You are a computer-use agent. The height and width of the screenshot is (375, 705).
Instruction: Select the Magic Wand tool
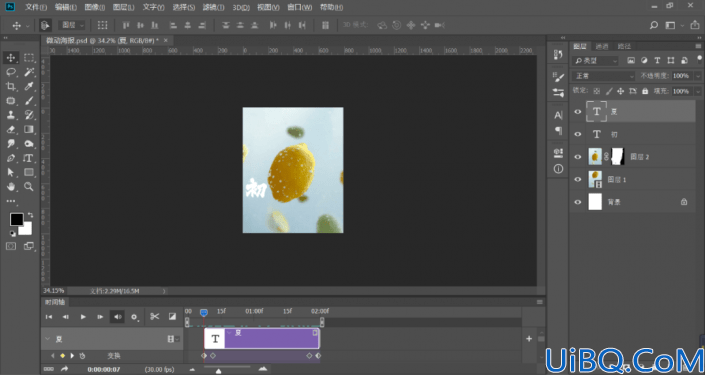[x=29, y=72]
